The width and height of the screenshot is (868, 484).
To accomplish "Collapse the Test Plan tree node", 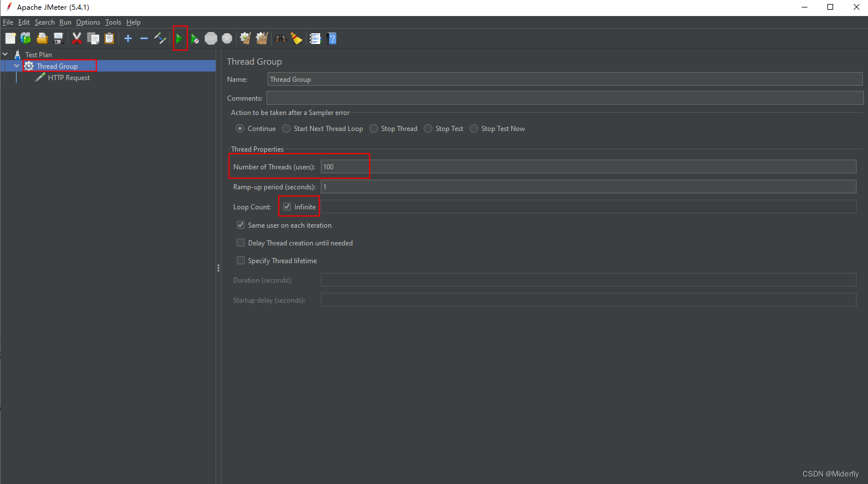I will (x=5, y=54).
